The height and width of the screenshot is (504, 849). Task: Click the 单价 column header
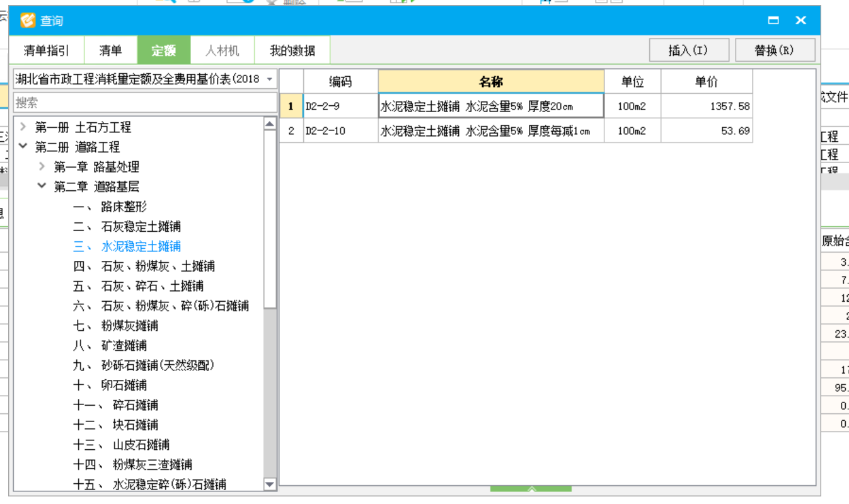[x=707, y=81]
